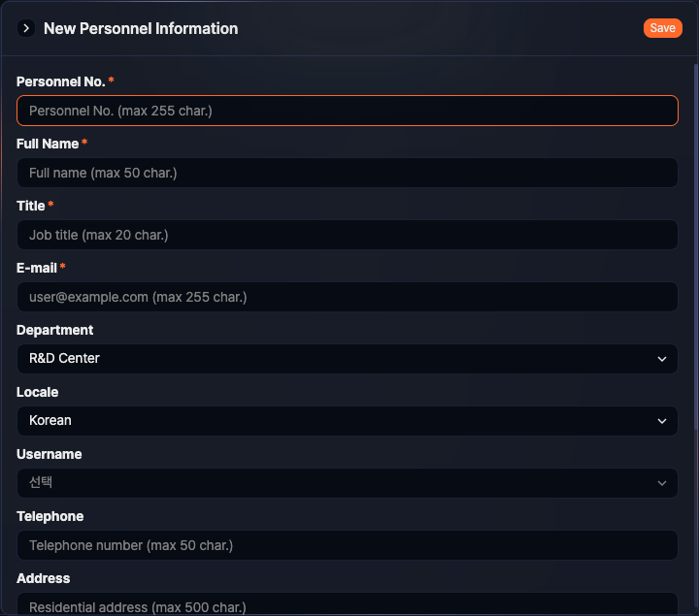
Task: Click the Username field label
Action: click(50, 454)
